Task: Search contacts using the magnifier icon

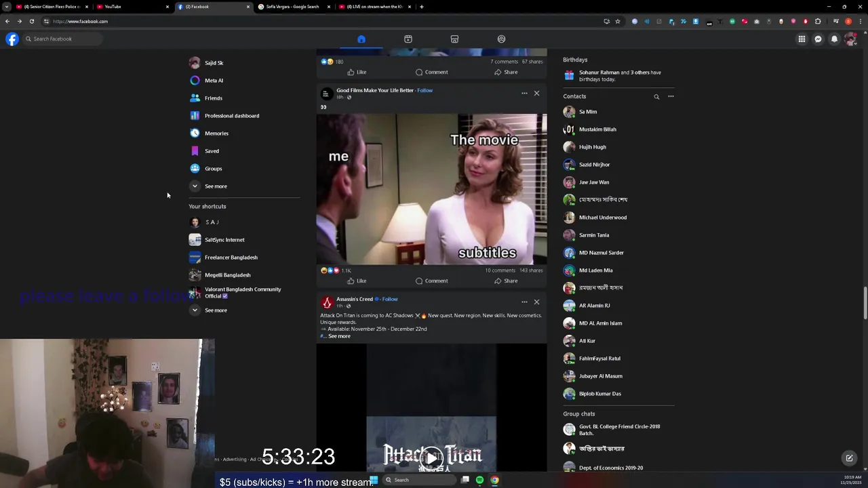Action: pos(656,97)
